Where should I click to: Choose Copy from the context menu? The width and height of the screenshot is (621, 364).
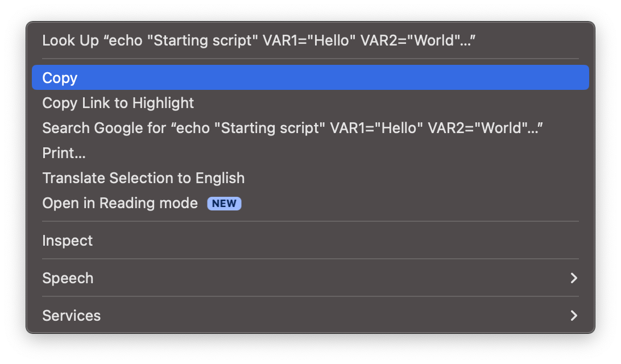[x=60, y=78]
